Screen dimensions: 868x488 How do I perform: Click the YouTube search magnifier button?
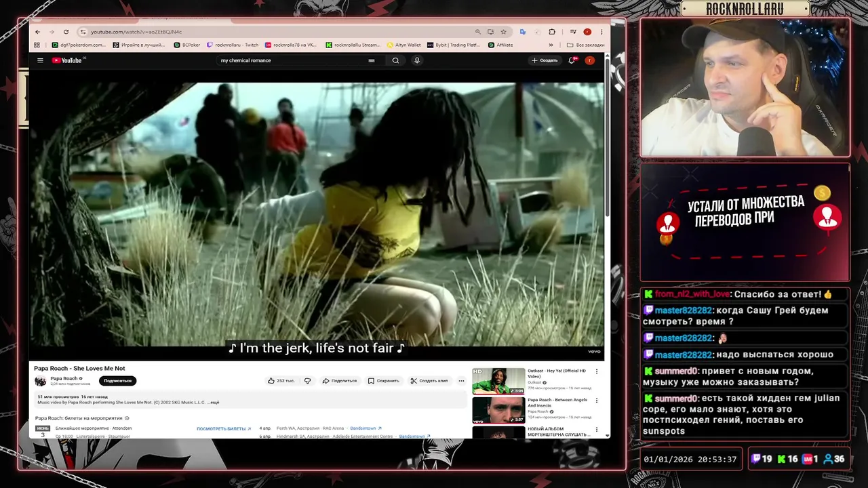[395, 60]
